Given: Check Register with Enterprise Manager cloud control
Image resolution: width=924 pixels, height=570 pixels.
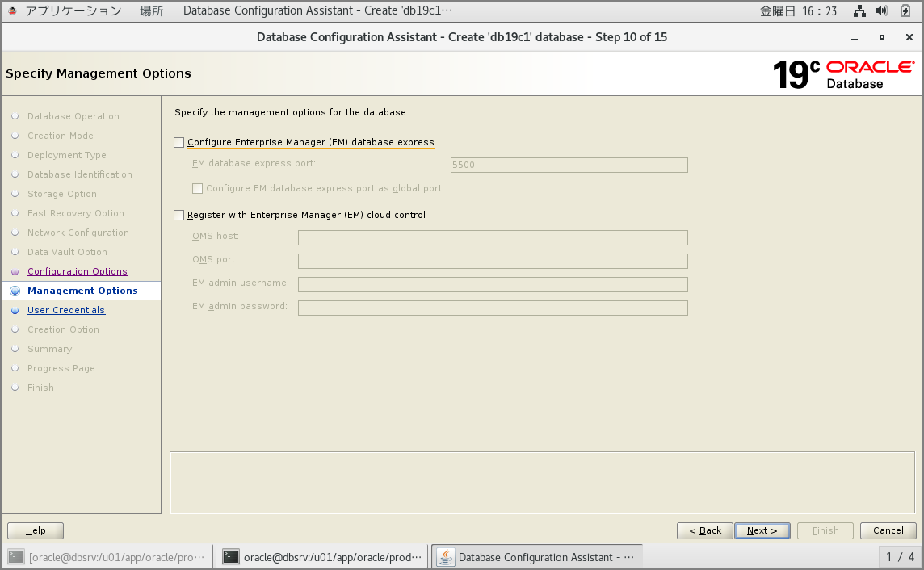Looking at the screenshot, I should pos(179,216).
